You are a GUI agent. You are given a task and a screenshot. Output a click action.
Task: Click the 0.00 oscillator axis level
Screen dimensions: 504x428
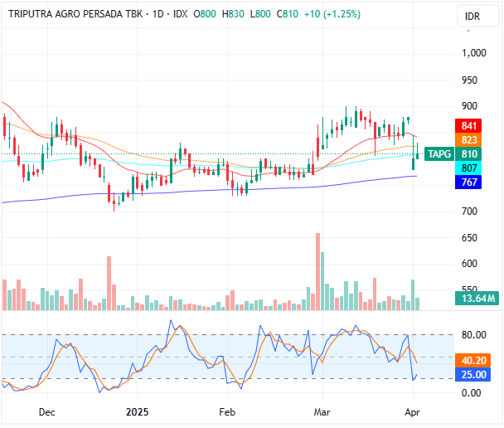[x=471, y=393]
